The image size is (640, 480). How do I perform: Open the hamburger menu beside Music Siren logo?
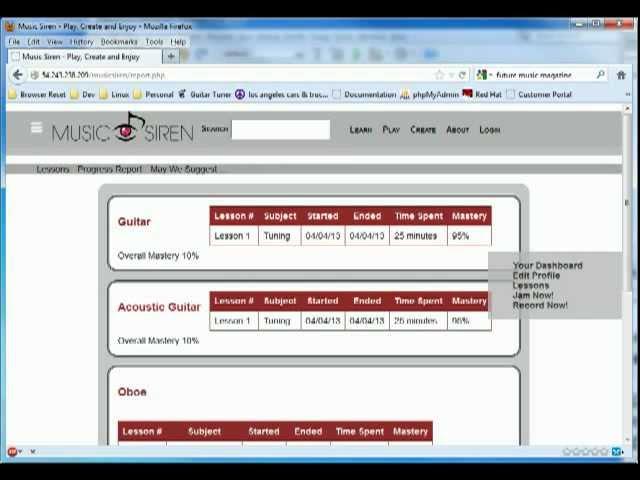(x=36, y=128)
